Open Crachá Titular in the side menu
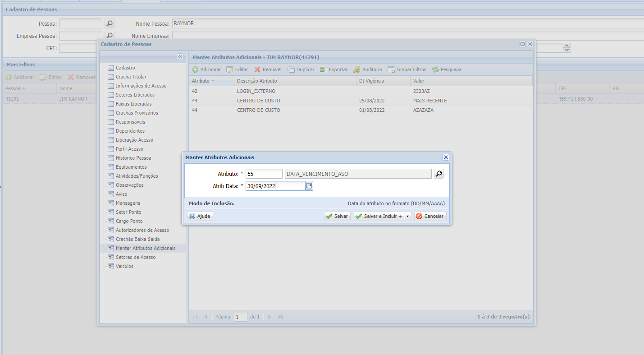Image resolution: width=644 pixels, height=355 pixels. point(131,77)
